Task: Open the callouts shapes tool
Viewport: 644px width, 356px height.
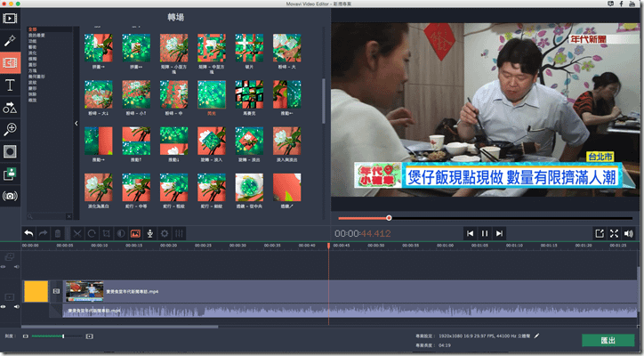Action: [x=10, y=108]
